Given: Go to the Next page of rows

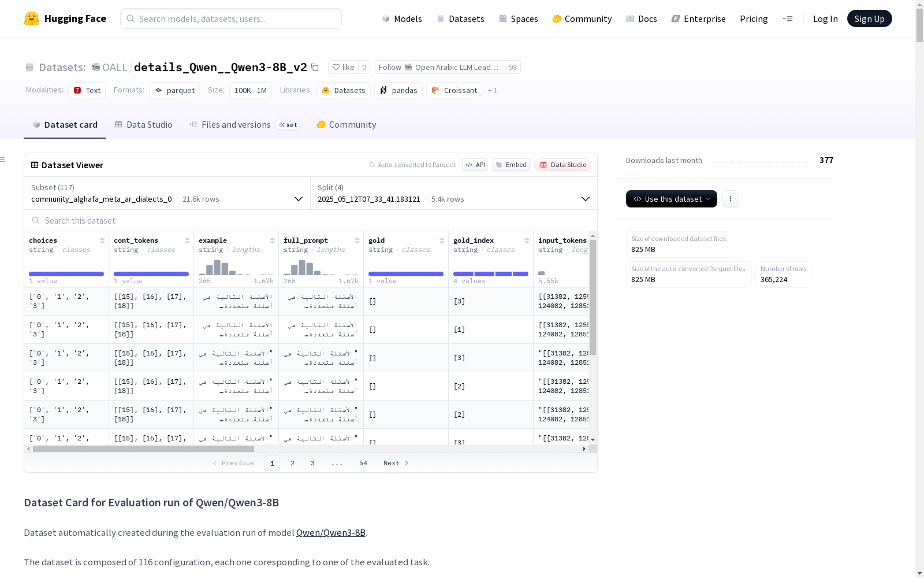Looking at the screenshot, I should [396, 463].
